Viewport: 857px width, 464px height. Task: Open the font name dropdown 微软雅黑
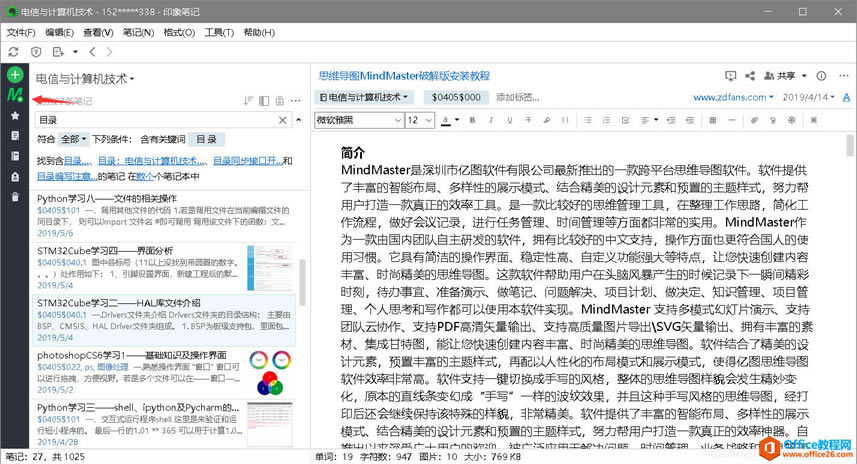coord(357,120)
